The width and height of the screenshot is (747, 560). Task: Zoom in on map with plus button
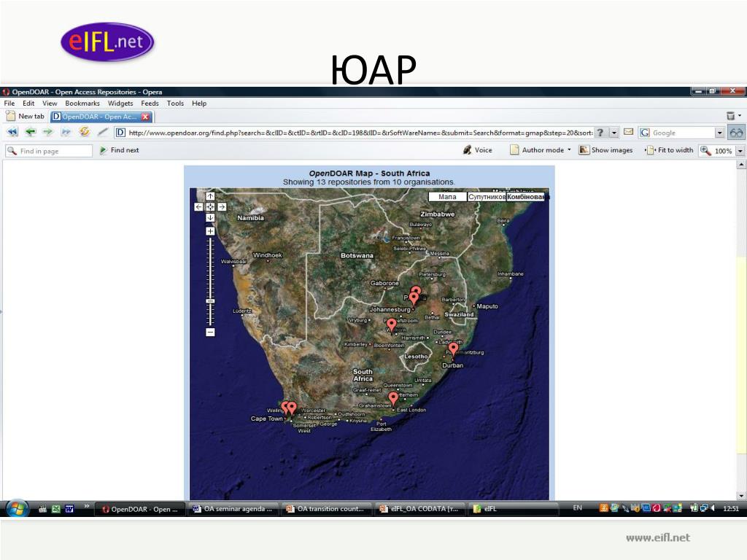[x=210, y=231]
